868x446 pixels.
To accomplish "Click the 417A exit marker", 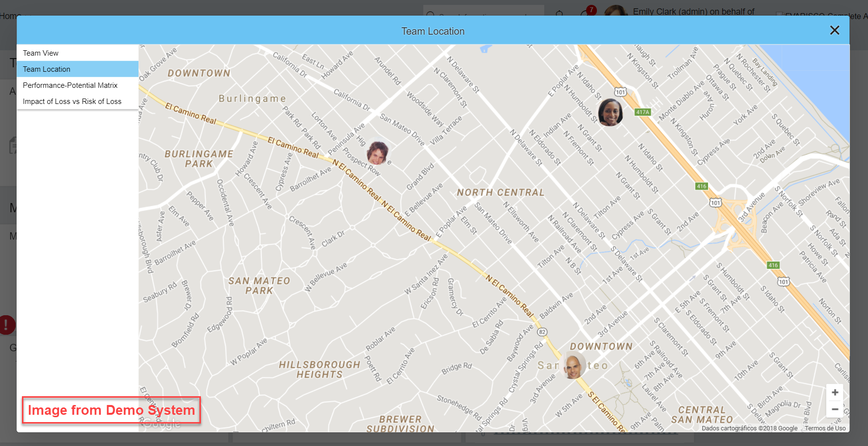I will pyautogui.click(x=643, y=112).
